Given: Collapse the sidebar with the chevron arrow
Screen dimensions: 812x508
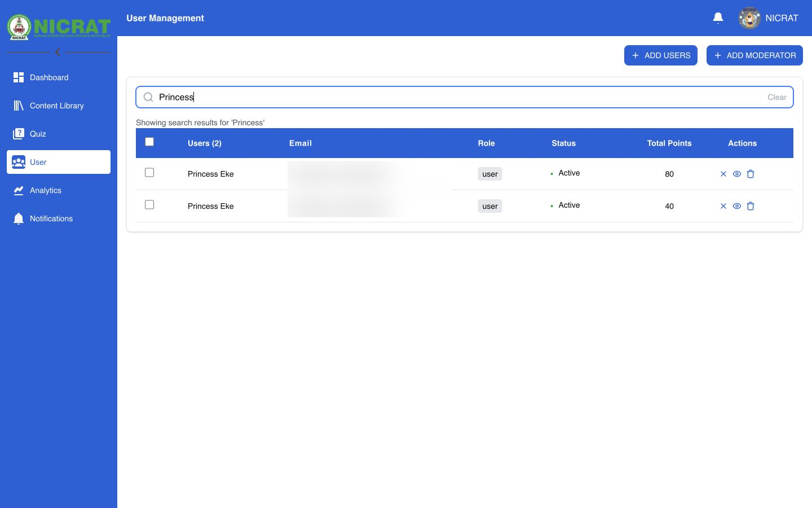Looking at the screenshot, I should click(x=58, y=52).
